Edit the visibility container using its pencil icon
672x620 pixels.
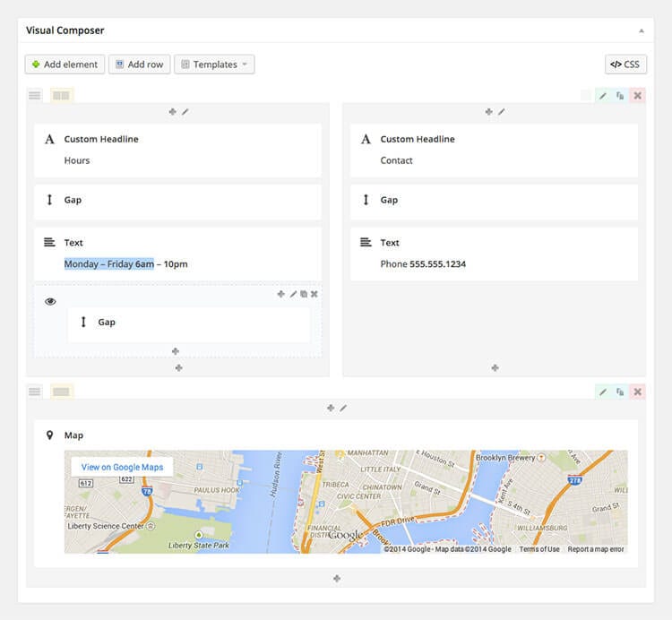[293, 294]
